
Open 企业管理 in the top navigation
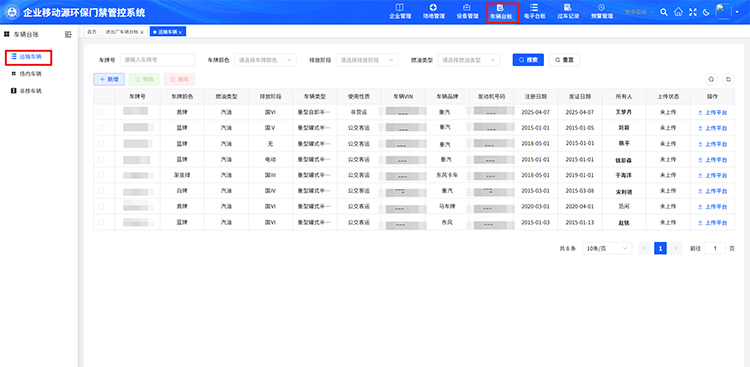pos(400,11)
